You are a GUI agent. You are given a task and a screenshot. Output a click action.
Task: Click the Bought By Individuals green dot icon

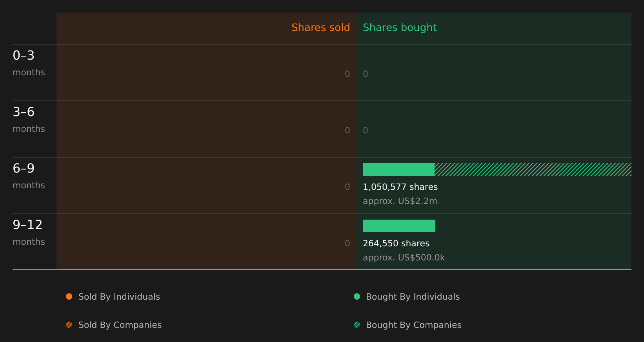point(357,297)
